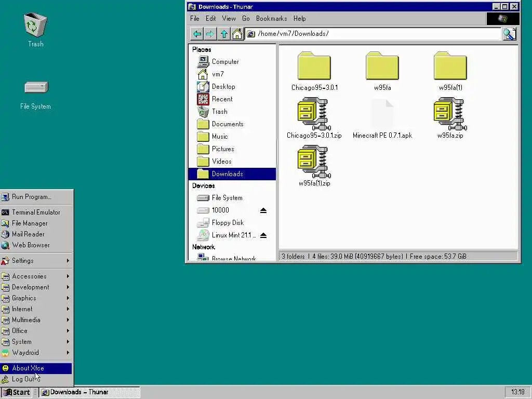Go forward with the right arrow toolbar button
532x399 pixels.
point(210,34)
